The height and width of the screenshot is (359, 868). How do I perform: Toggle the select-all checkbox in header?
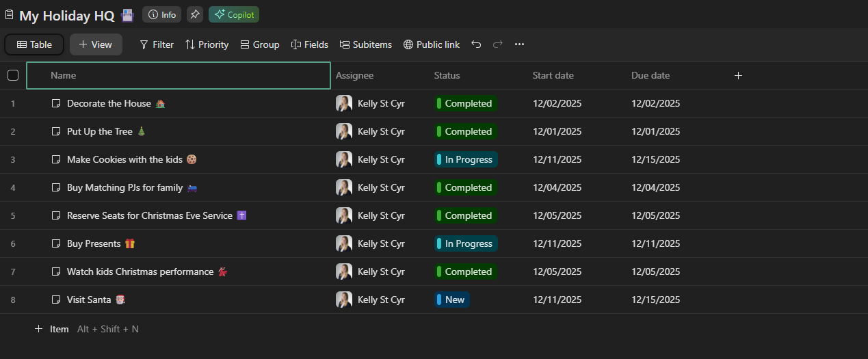[13, 75]
